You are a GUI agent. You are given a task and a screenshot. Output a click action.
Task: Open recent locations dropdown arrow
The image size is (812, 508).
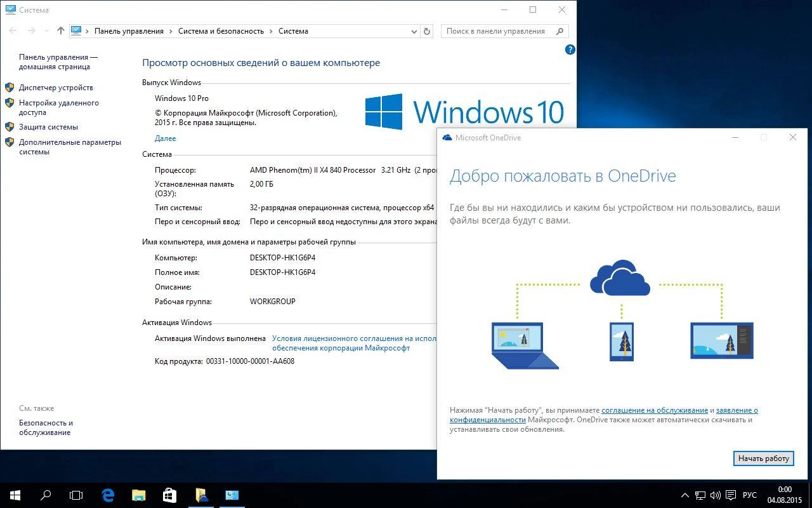pyautogui.click(x=46, y=30)
